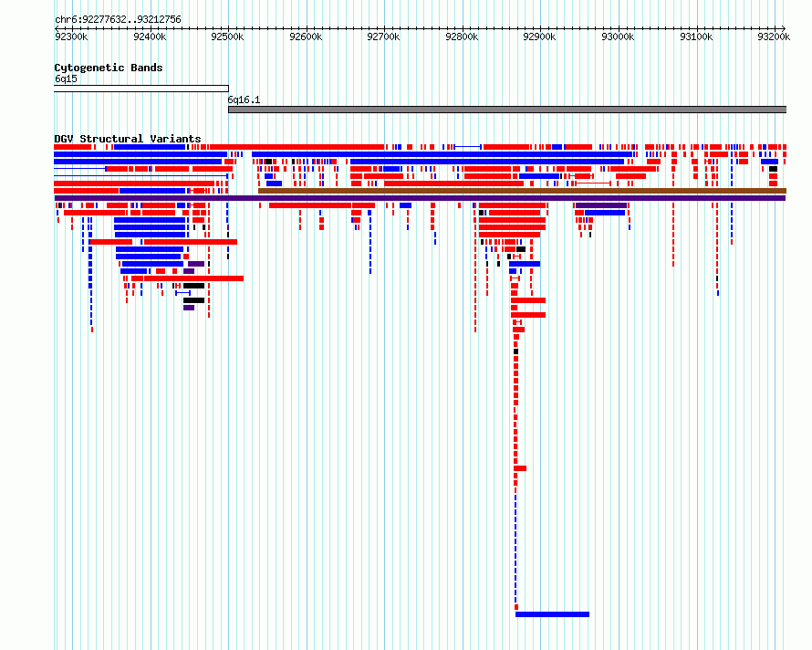Click the small blue variant just left of 92800k under the purple bar

tap(405, 205)
